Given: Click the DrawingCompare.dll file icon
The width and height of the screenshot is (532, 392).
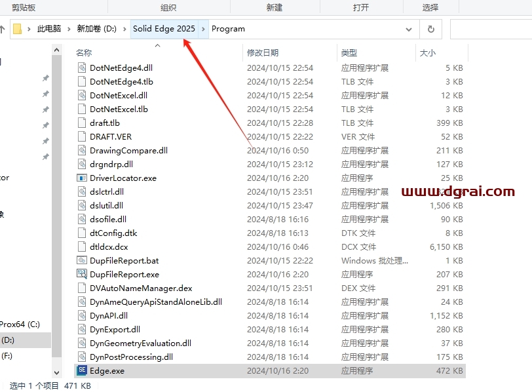Looking at the screenshot, I should (x=82, y=150).
